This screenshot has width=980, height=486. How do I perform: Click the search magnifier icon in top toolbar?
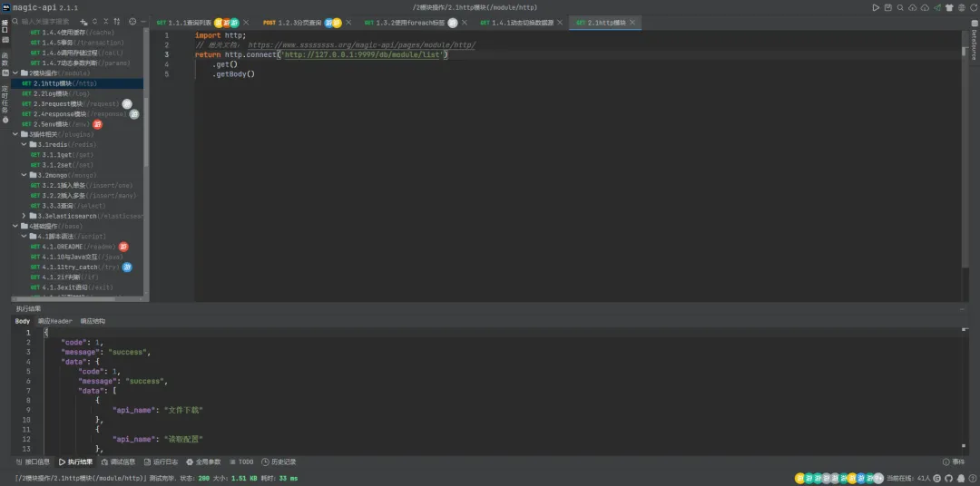(901, 7)
